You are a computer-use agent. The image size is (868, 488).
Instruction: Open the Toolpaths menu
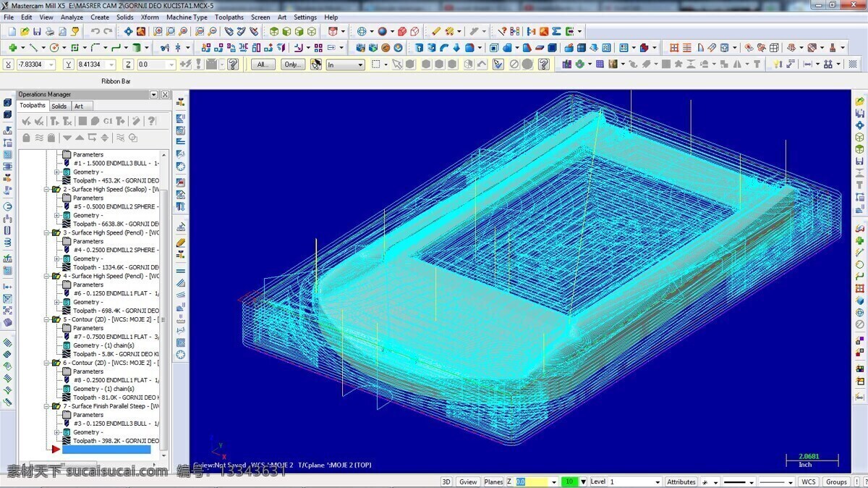point(229,17)
